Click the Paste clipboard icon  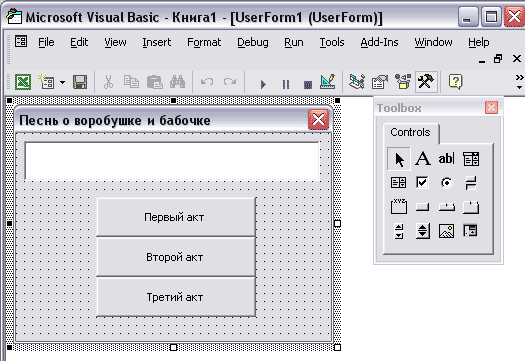[154, 82]
